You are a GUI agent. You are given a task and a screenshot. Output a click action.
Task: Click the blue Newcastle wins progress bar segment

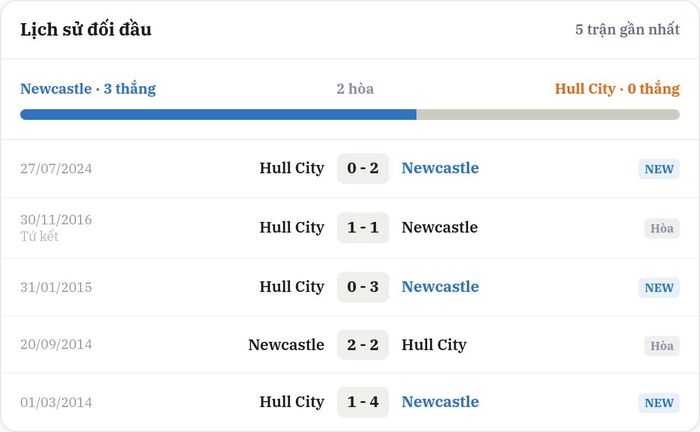click(x=218, y=115)
